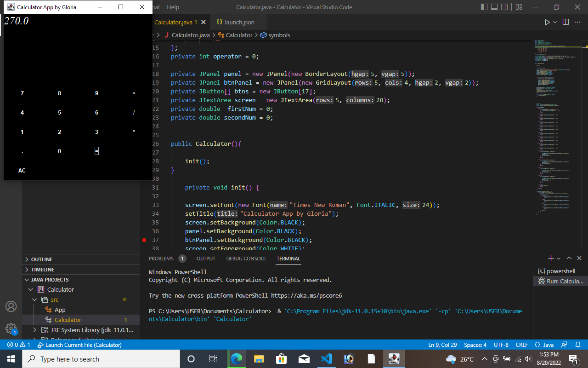Click the Accounts icon in the activity bar
Viewport: 588px width, 368px height.
(x=11, y=306)
